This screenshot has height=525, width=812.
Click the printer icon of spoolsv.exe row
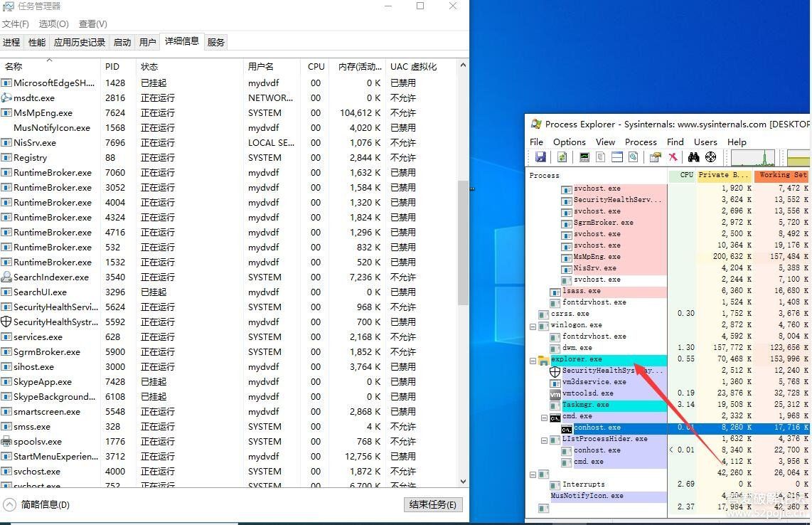[x=6, y=442]
